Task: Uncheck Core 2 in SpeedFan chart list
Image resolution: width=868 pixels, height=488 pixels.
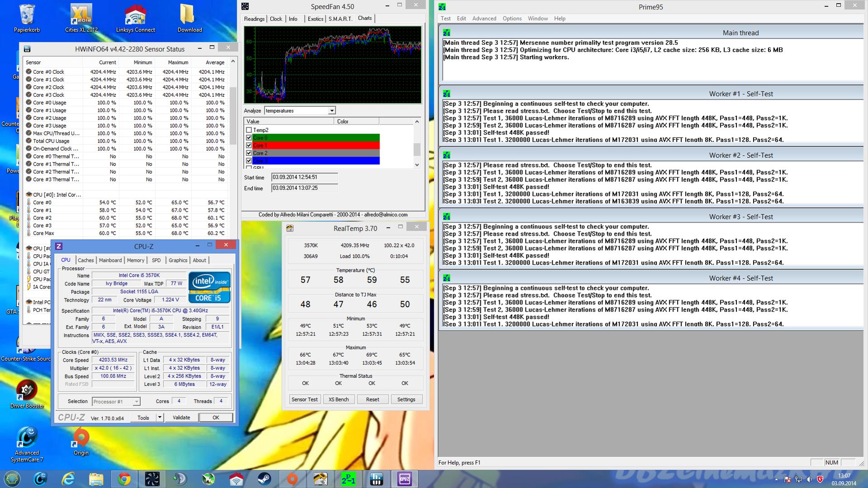Action: pos(249,153)
